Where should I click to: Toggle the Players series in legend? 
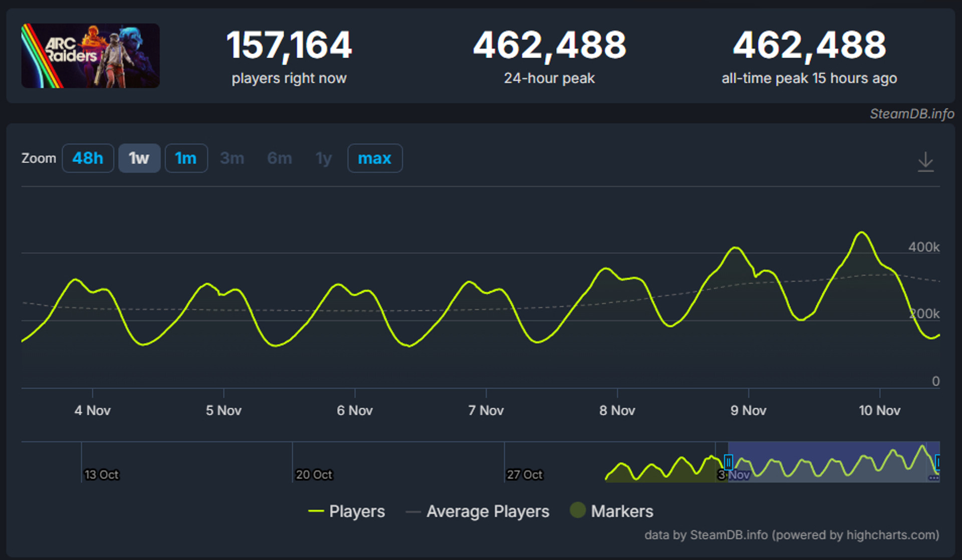[347, 511]
